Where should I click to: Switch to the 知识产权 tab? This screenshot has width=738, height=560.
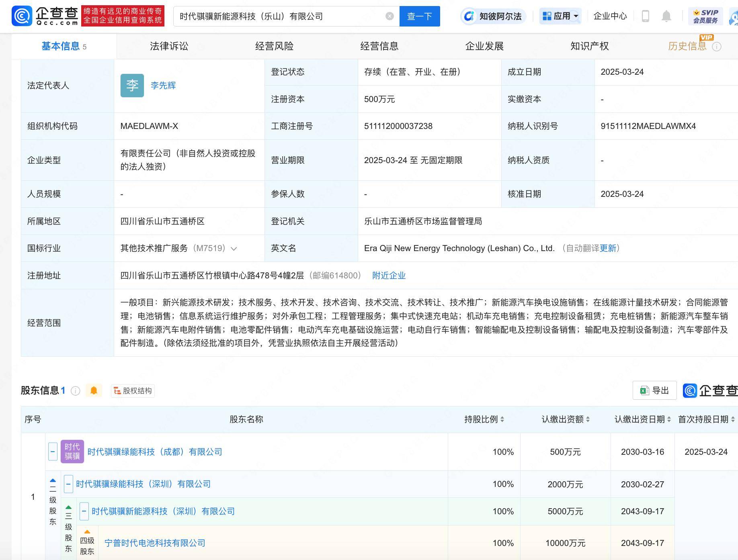(588, 46)
